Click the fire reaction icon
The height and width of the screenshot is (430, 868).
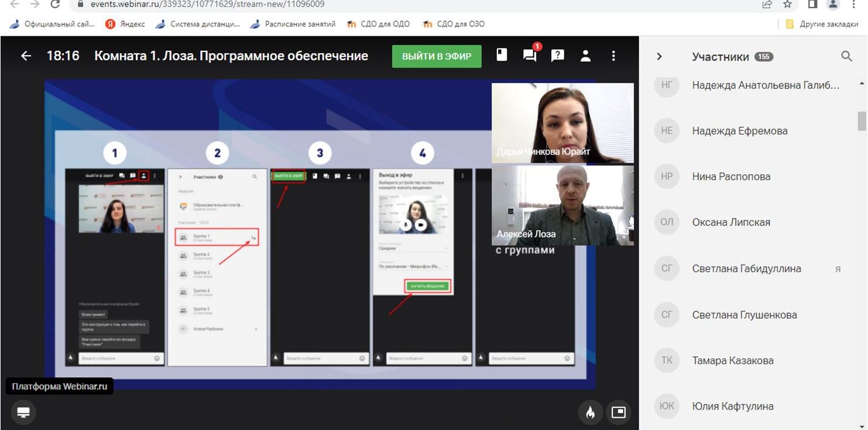tap(590, 412)
